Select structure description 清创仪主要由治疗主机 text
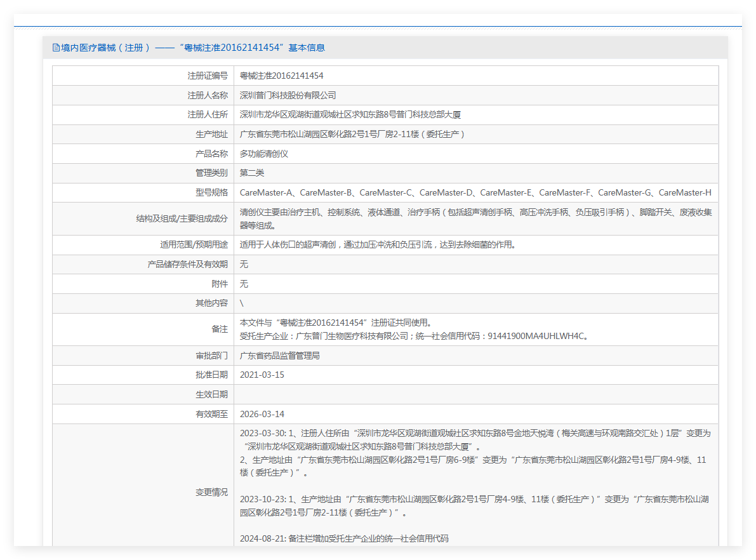Screen dimensions: 756x560 (x=475, y=218)
